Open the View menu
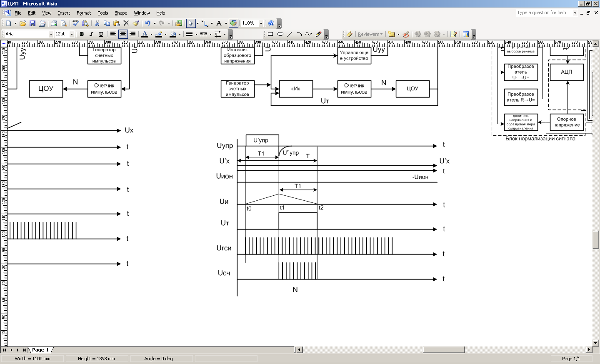The height and width of the screenshot is (364, 600). pyautogui.click(x=47, y=13)
